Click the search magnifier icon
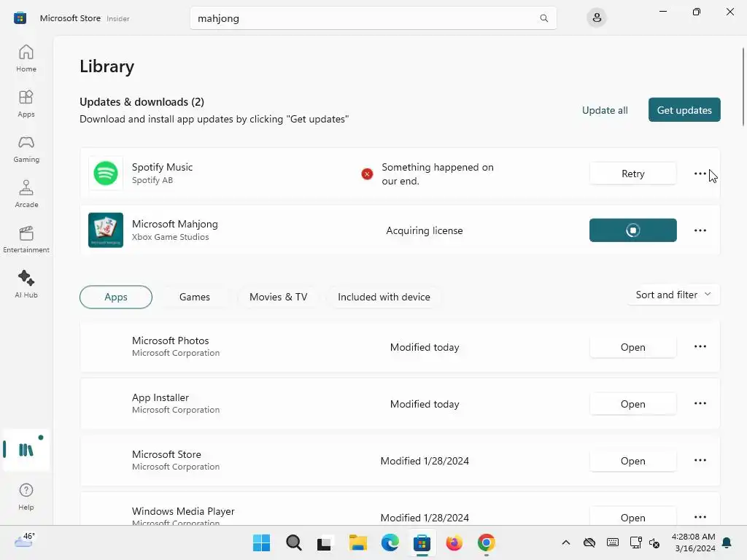Viewport: 747px width, 560px height. [x=543, y=18]
